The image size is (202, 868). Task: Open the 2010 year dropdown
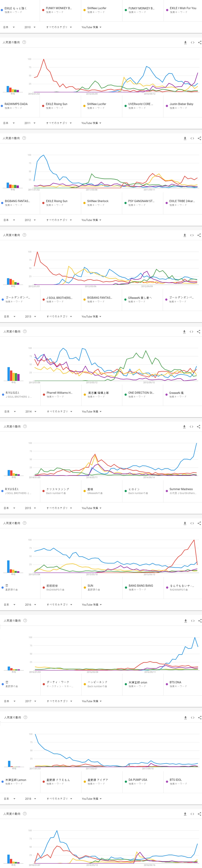coord(30,27)
